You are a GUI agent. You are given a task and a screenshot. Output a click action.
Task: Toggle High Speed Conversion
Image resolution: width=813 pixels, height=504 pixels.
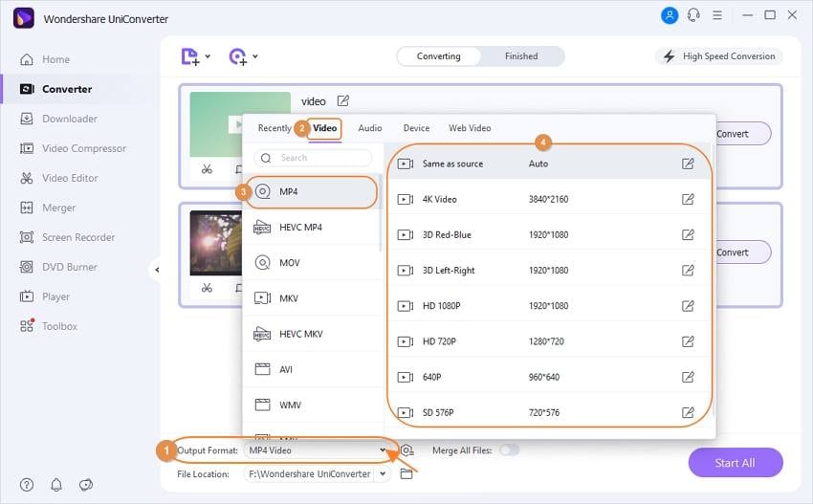click(x=718, y=56)
